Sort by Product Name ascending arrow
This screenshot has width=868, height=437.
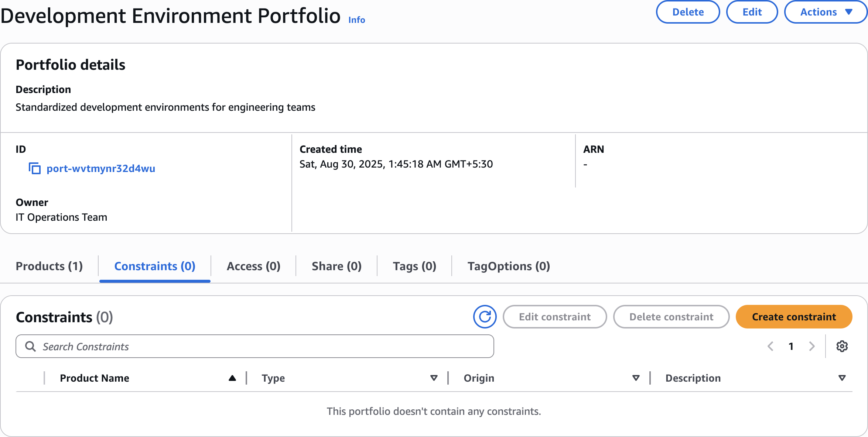click(x=232, y=378)
